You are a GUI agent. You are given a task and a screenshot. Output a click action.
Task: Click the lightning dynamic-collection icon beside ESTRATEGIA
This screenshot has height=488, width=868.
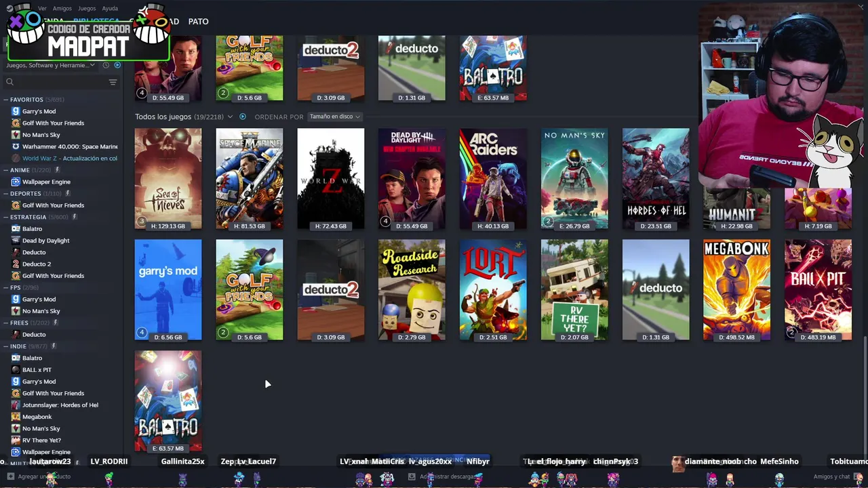coord(75,217)
